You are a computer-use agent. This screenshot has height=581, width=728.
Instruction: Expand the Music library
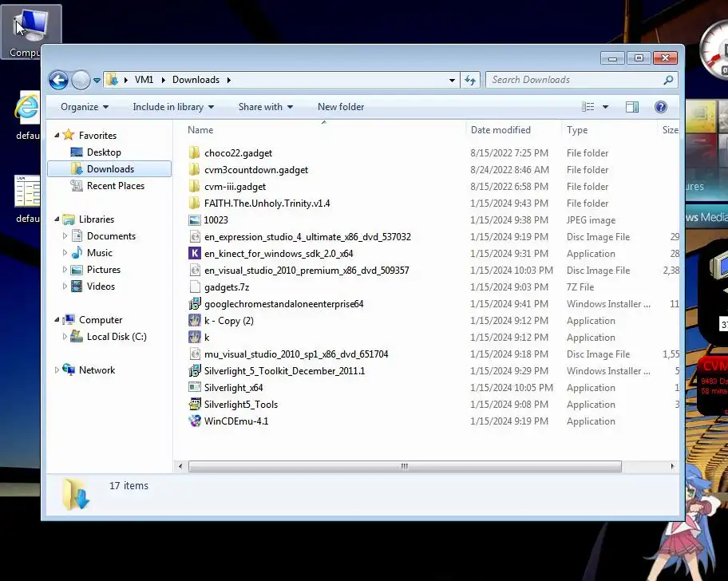65,252
